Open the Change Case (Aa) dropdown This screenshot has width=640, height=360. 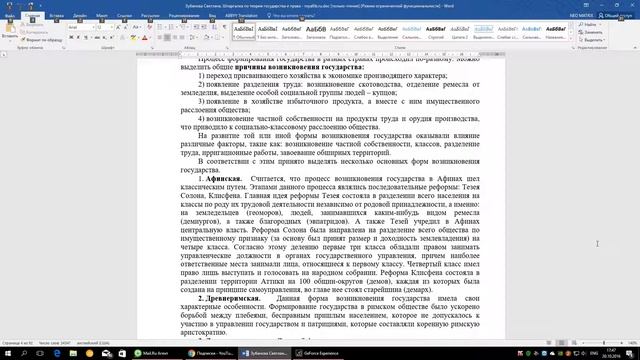coord(137,27)
